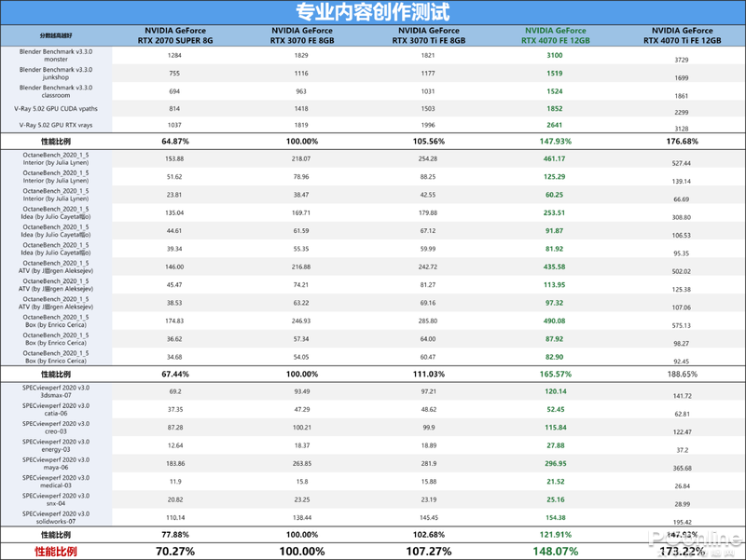This screenshot has width=746, height=560.
Task: Click the RTX 3070 Ti FE 8GB column header
Action: pyautogui.click(x=429, y=35)
